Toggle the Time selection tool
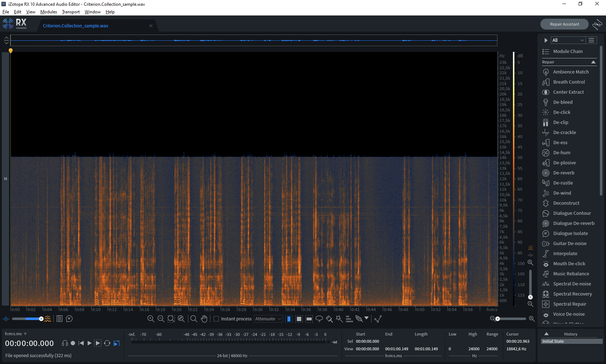Image resolution: width=606 pixels, height=364 pixels. click(289, 319)
